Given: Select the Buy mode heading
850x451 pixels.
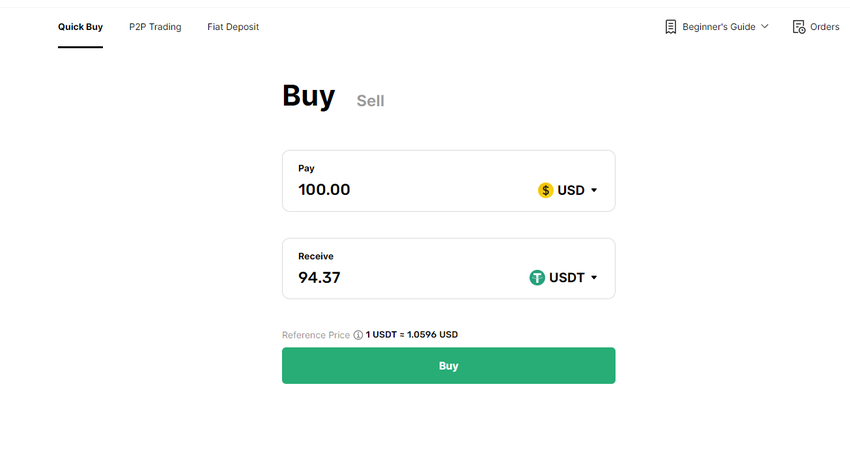Looking at the screenshot, I should pos(308,96).
